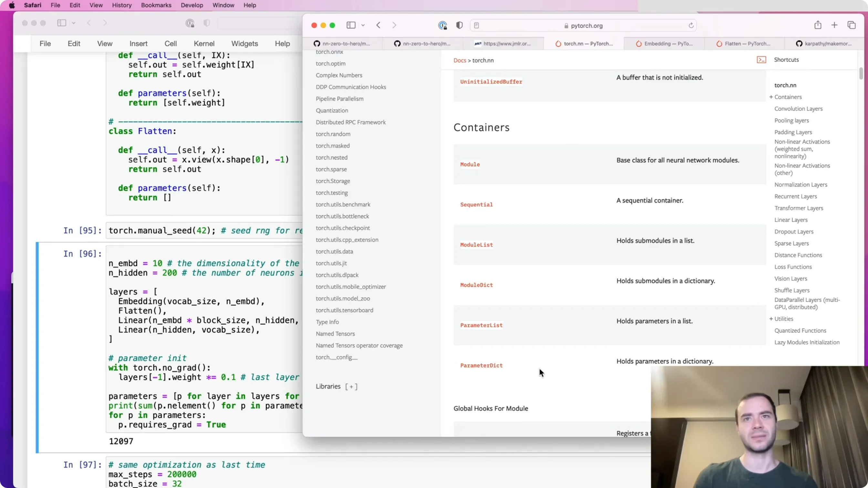Open Kernel menu in Jupyter notebook
The width and height of the screenshot is (868, 488).
[204, 44]
